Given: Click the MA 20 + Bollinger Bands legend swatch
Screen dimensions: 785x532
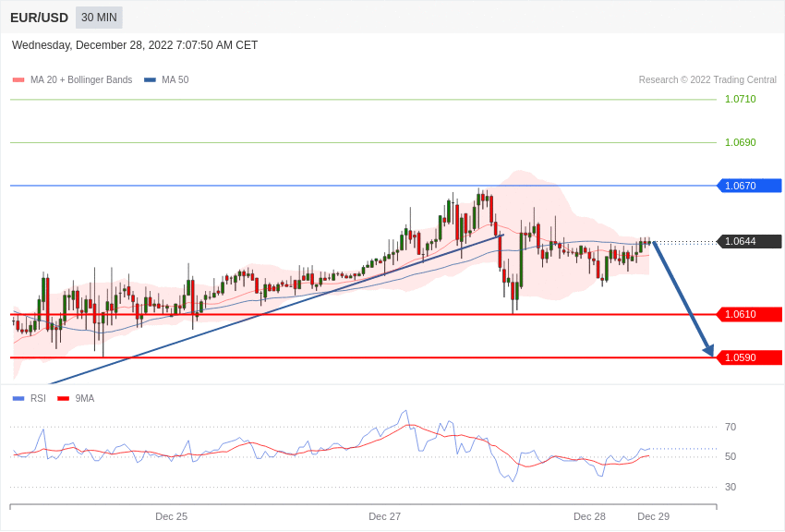Looking at the screenshot, I should point(18,80).
